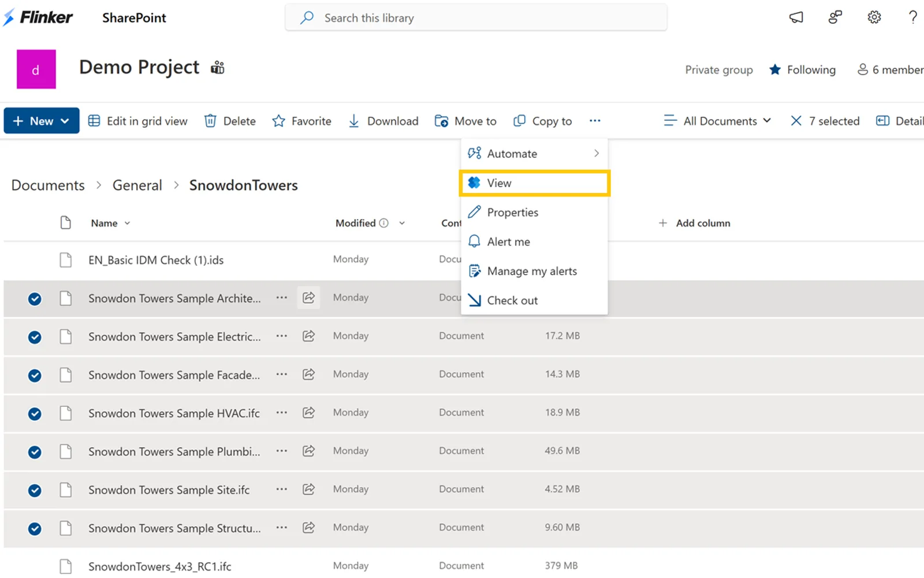Screen dimensions: 924x578
Task: Click Copy to in the toolbar
Action: point(542,121)
